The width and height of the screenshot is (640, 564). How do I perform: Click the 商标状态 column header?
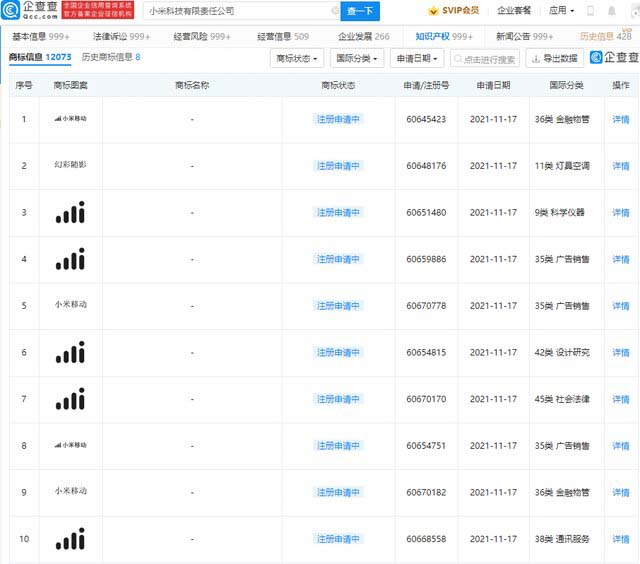click(x=338, y=85)
